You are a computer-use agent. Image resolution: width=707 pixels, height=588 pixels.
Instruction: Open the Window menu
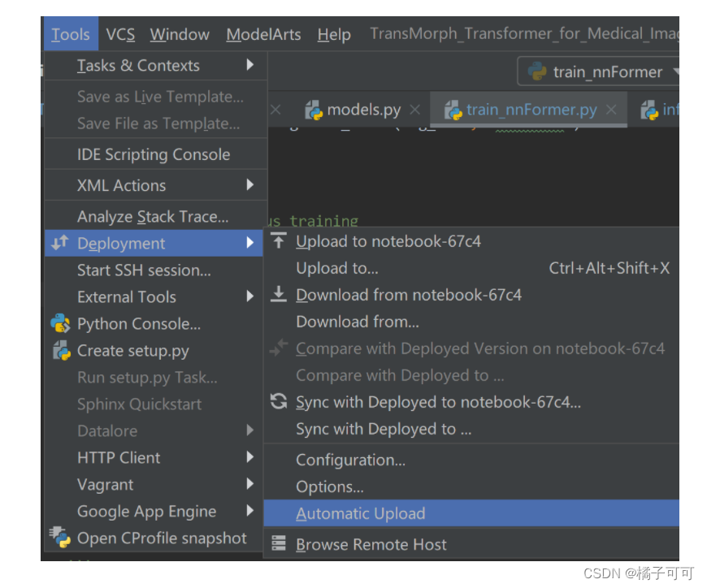[180, 34]
